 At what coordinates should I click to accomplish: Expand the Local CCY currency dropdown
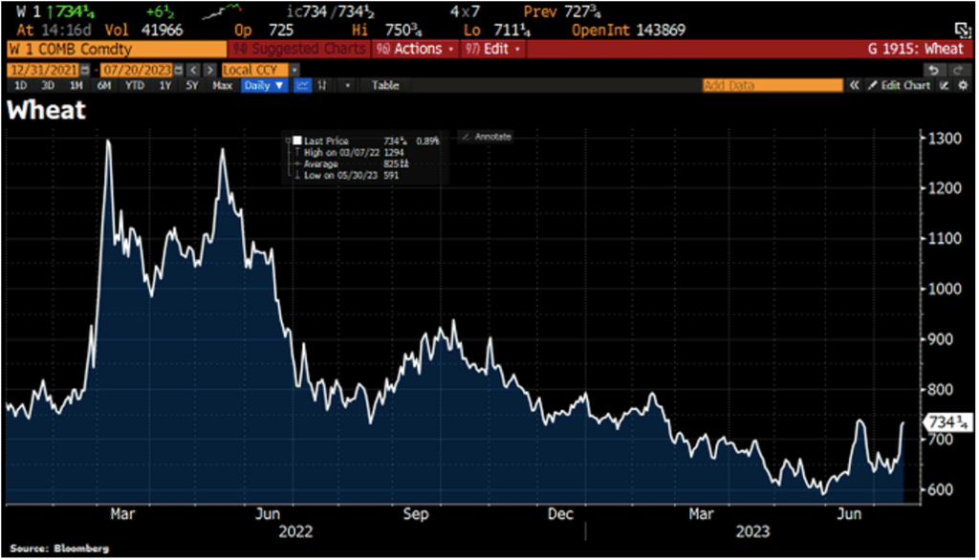click(x=294, y=70)
